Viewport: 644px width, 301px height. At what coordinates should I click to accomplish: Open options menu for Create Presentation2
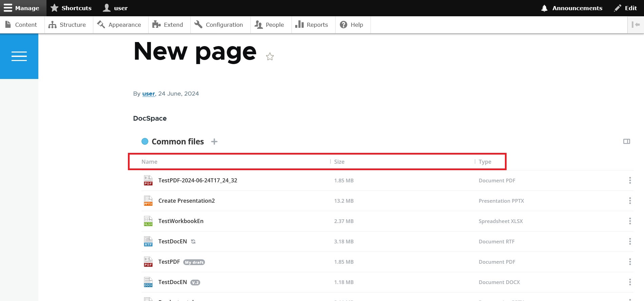pyautogui.click(x=630, y=201)
